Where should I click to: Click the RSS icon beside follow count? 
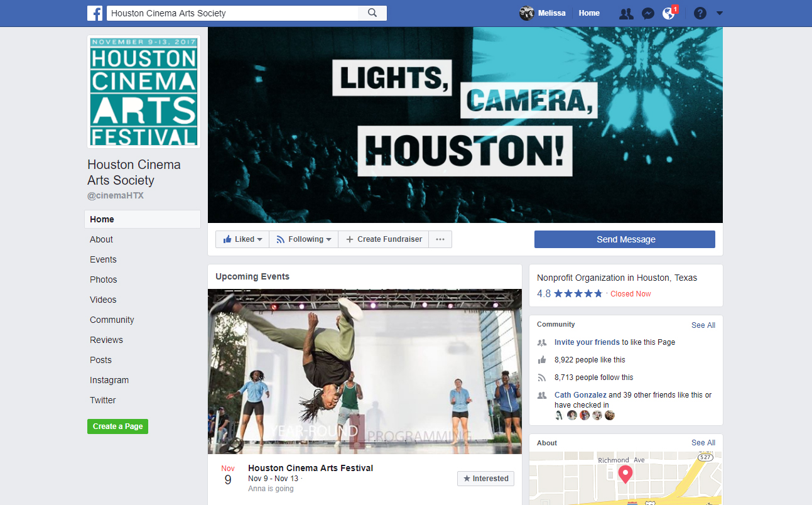click(542, 377)
